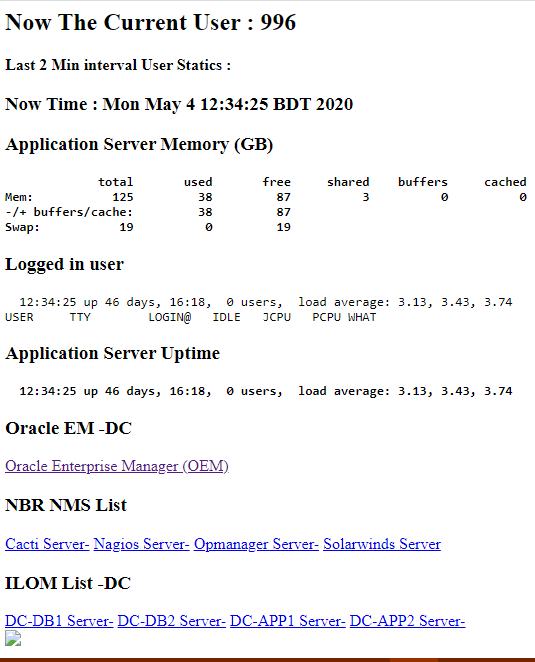Go to the Nagios Server link
535x662 pixels.
[x=141, y=544]
